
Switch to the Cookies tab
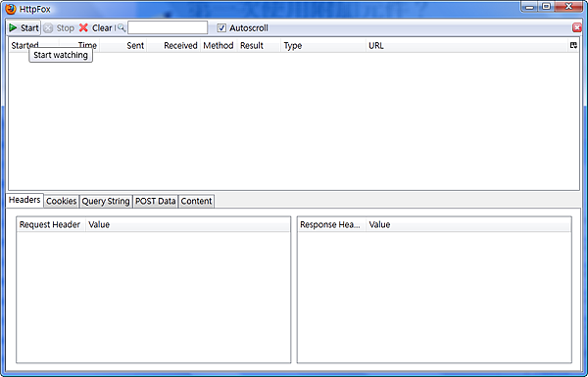(62, 202)
